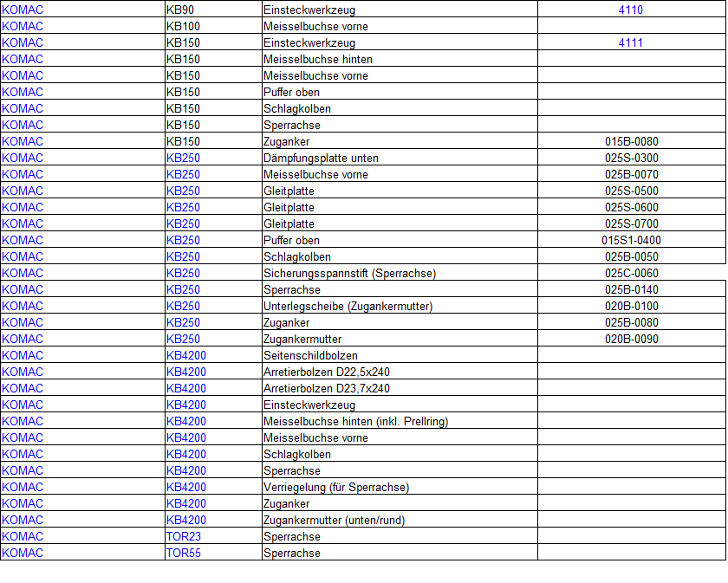This screenshot has width=728, height=583.
Task: Select part number 025B-0050
Action: click(x=632, y=256)
